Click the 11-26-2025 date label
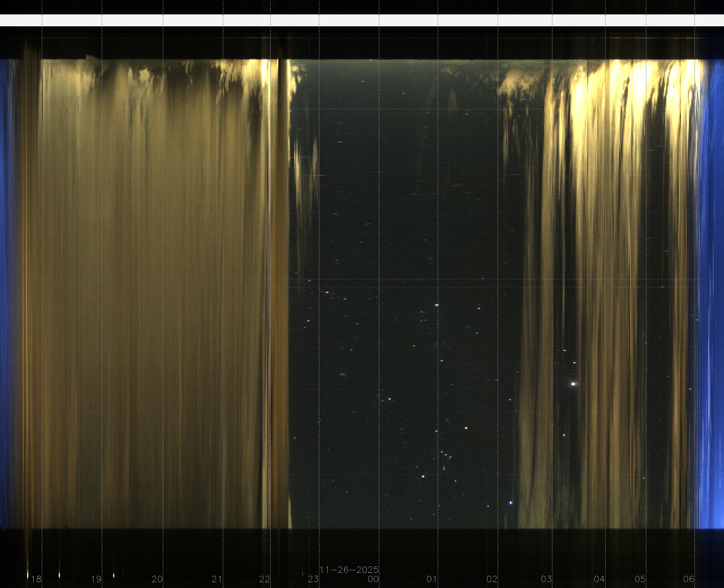The width and height of the screenshot is (724, 588). pos(349,570)
